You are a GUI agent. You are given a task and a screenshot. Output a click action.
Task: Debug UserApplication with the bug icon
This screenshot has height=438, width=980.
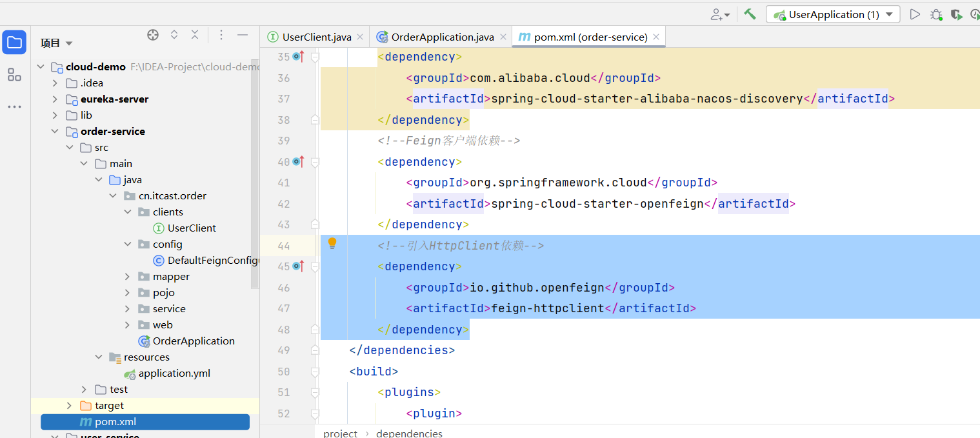936,14
